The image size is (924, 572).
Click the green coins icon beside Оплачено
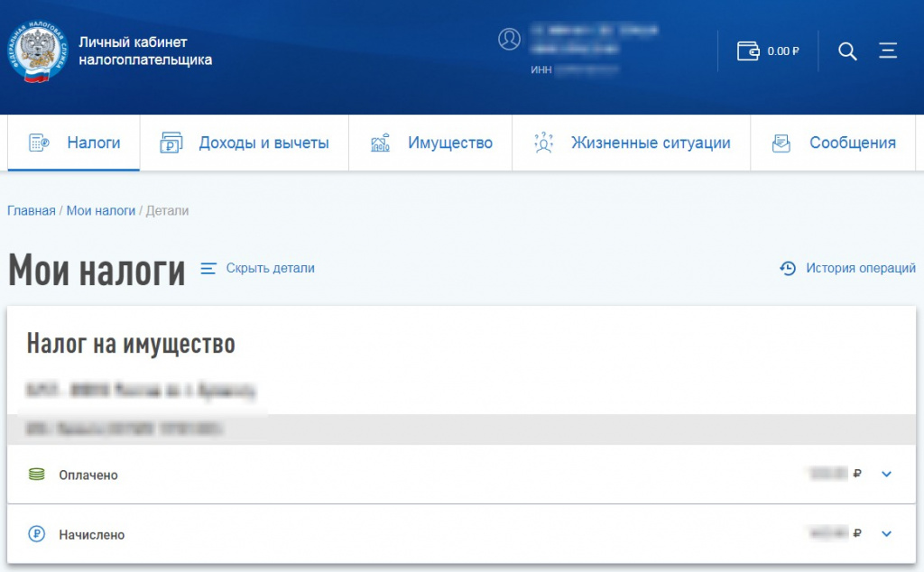coord(36,475)
